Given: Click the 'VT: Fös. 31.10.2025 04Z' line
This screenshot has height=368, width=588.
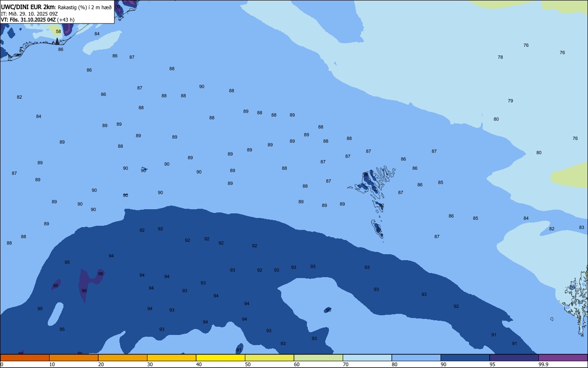Looking at the screenshot, I should [28, 20].
